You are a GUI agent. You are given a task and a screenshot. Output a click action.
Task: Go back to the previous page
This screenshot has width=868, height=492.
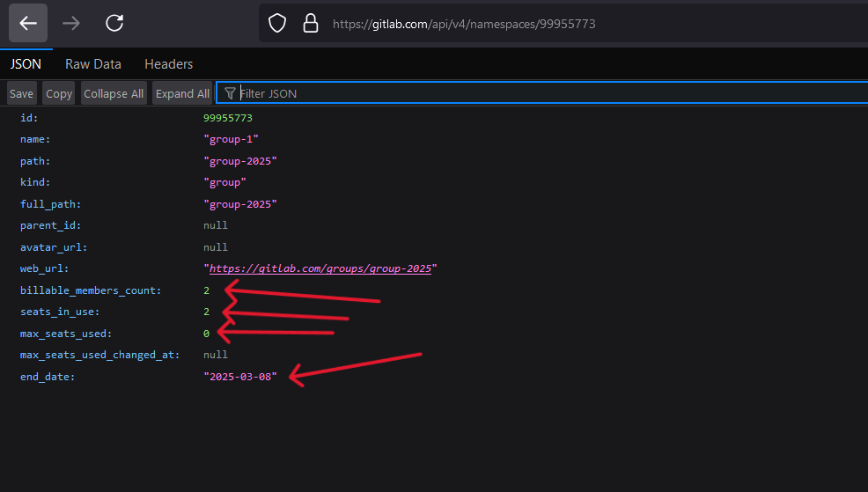click(x=28, y=23)
